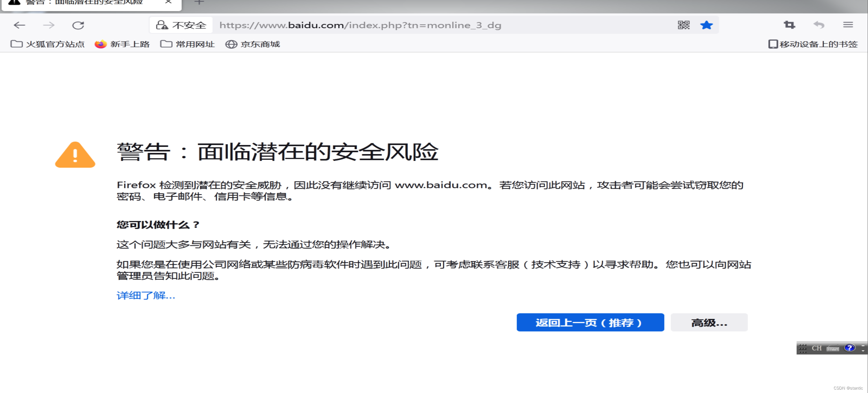Click the IME language bar grip handle

(803, 349)
